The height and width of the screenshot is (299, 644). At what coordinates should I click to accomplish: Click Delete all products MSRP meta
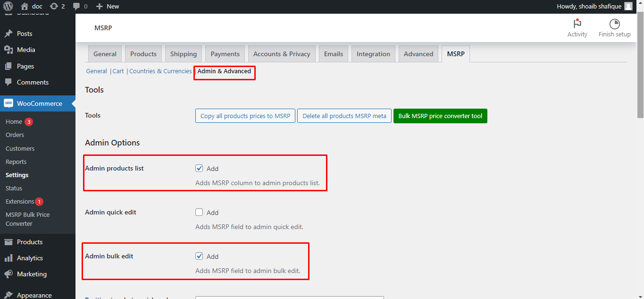pyautogui.click(x=344, y=116)
